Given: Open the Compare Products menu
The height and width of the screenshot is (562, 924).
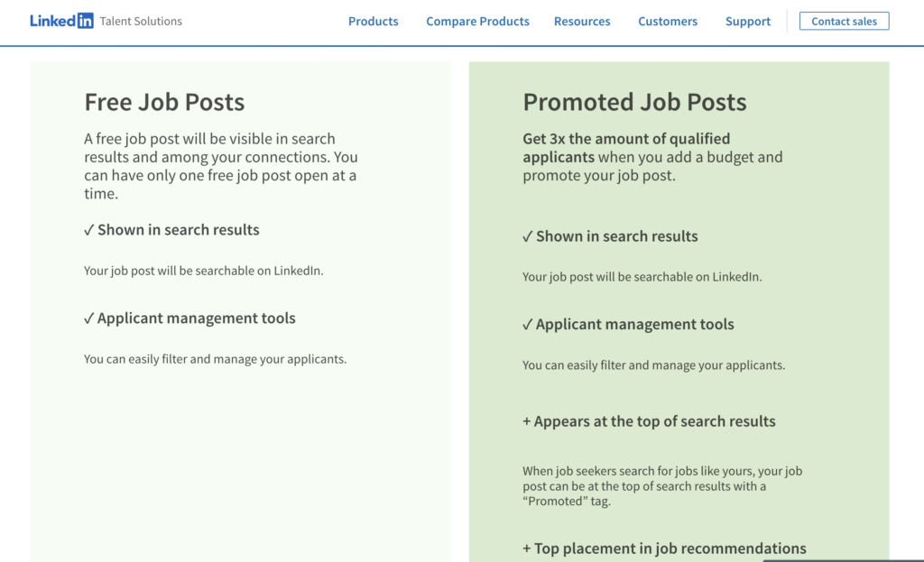Looking at the screenshot, I should (x=477, y=21).
